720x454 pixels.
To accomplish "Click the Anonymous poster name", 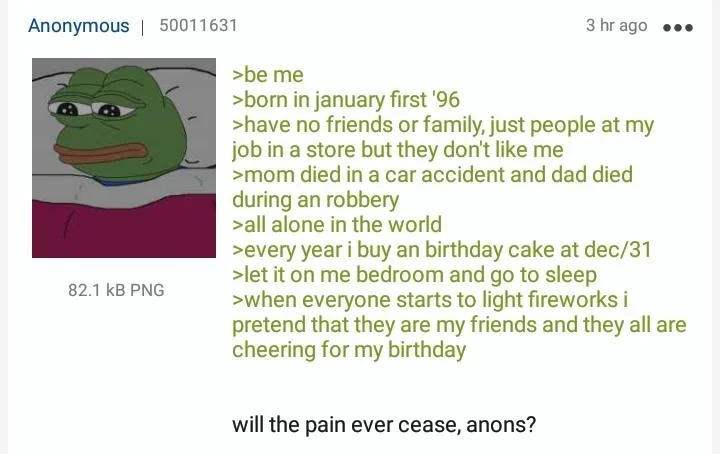I will pos(79,26).
